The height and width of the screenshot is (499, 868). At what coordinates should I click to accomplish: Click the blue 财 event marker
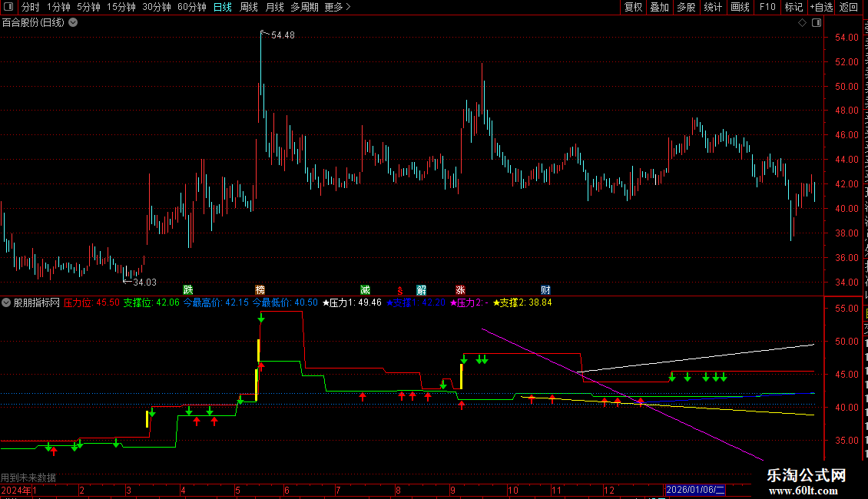[546, 290]
